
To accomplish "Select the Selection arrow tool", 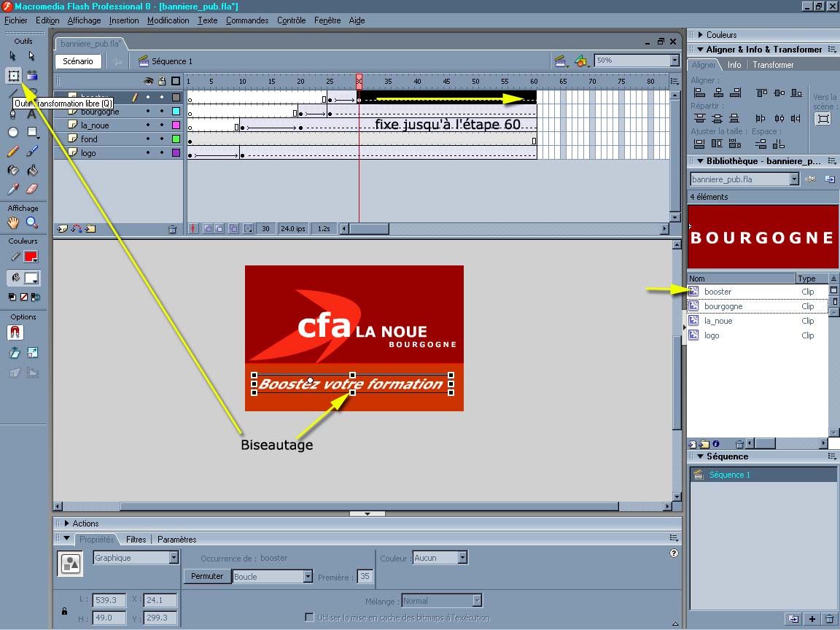I will (13, 55).
